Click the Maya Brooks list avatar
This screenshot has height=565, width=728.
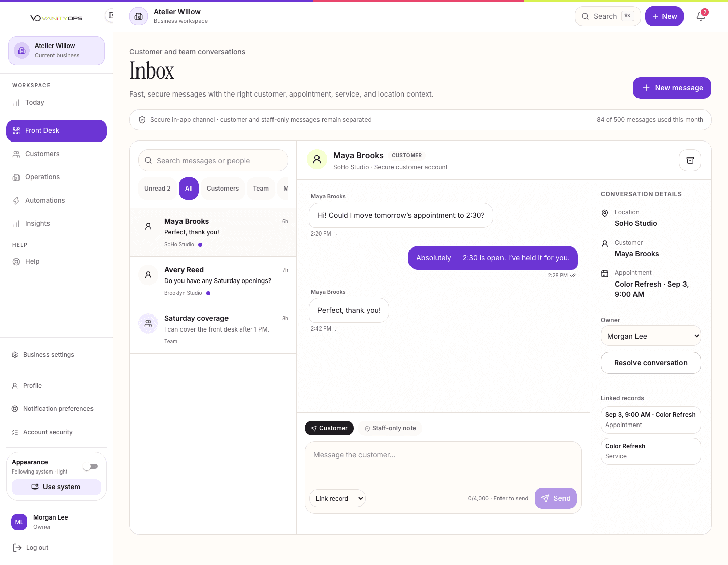[148, 226]
